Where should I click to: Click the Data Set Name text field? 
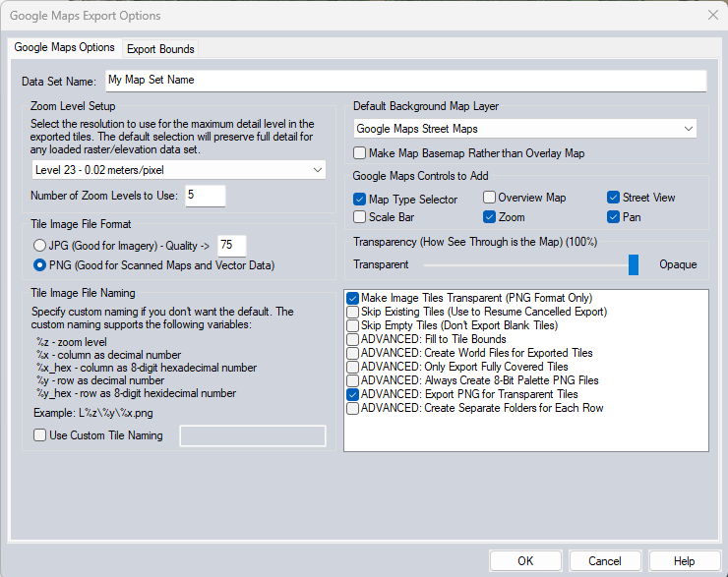404,81
